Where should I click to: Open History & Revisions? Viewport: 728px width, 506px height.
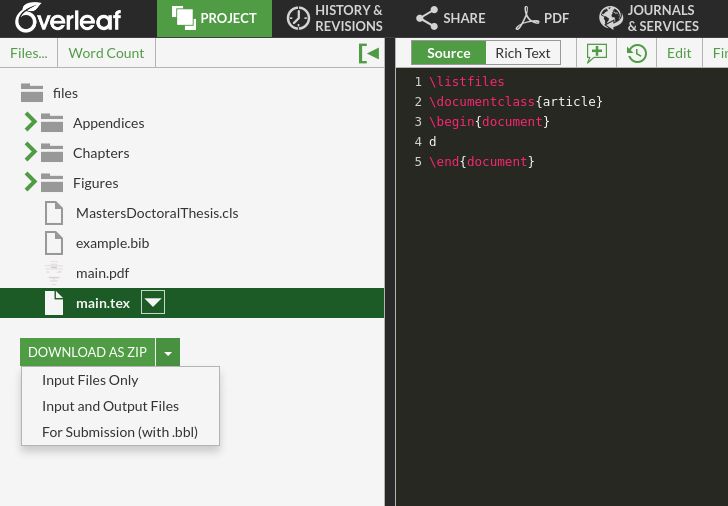pyautogui.click(x=335, y=19)
